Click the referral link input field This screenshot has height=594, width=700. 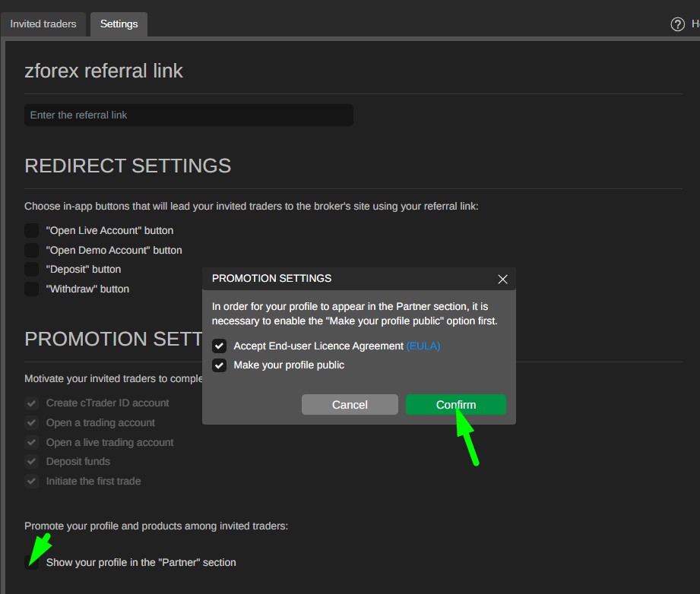[188, 115]
